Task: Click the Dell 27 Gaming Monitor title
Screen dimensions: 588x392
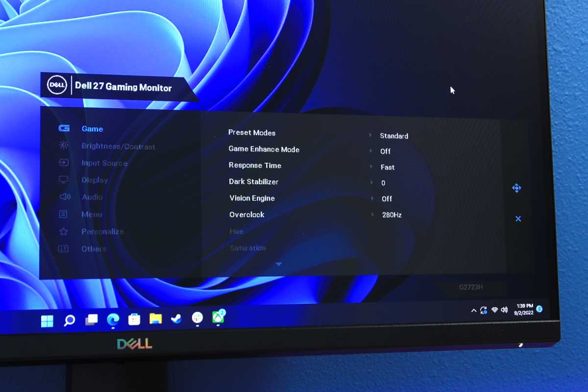Action: [x=123, y=88]
